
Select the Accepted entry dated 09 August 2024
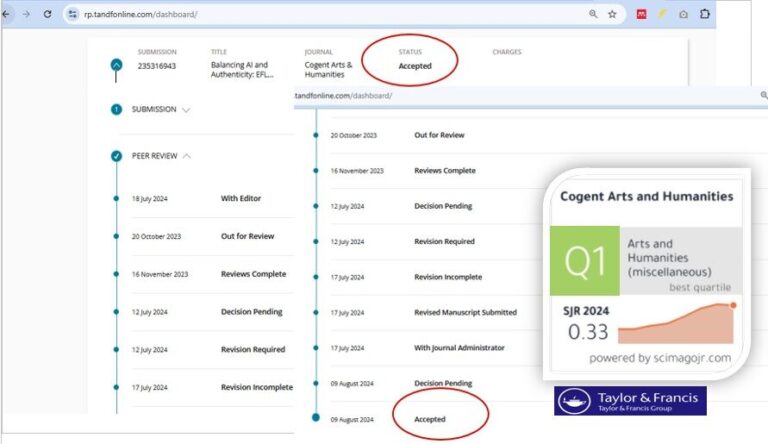pyautogui.click(x=430, y=419)
